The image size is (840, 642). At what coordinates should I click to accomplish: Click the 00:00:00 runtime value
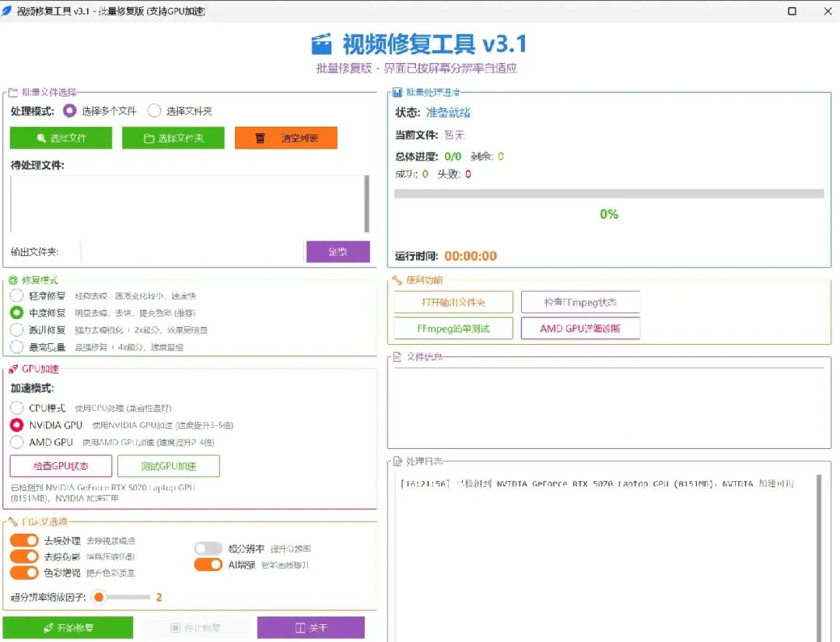click(471, 256)
